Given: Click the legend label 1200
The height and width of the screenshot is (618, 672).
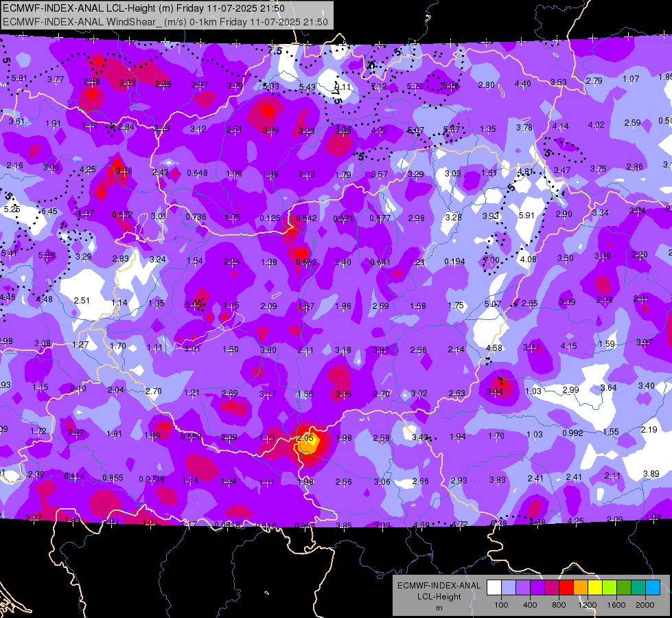Looking at the screenshot, I should click(587, 605).
